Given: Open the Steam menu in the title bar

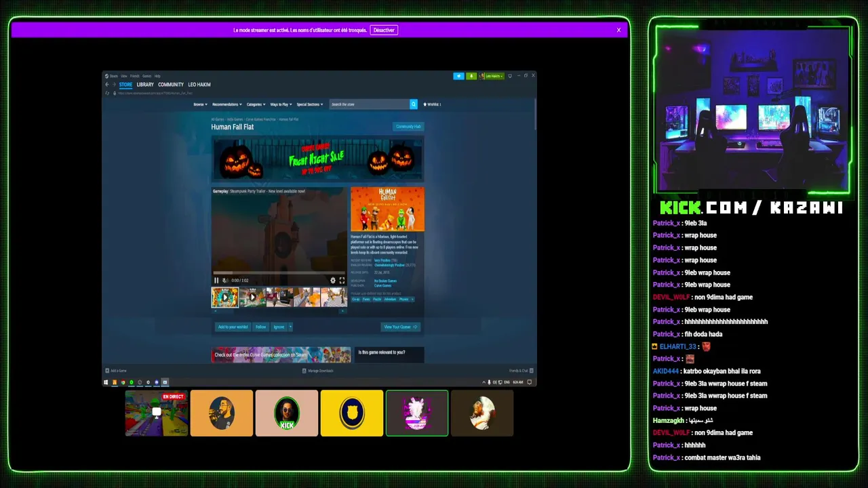Looking at the screenshot, I should coord(113,76).
